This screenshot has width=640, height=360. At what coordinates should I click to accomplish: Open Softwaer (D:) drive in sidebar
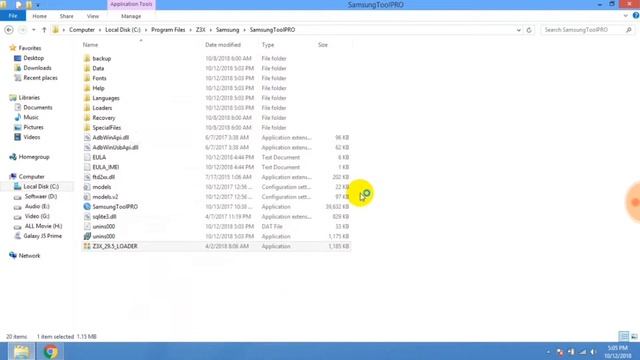(41, 196)
